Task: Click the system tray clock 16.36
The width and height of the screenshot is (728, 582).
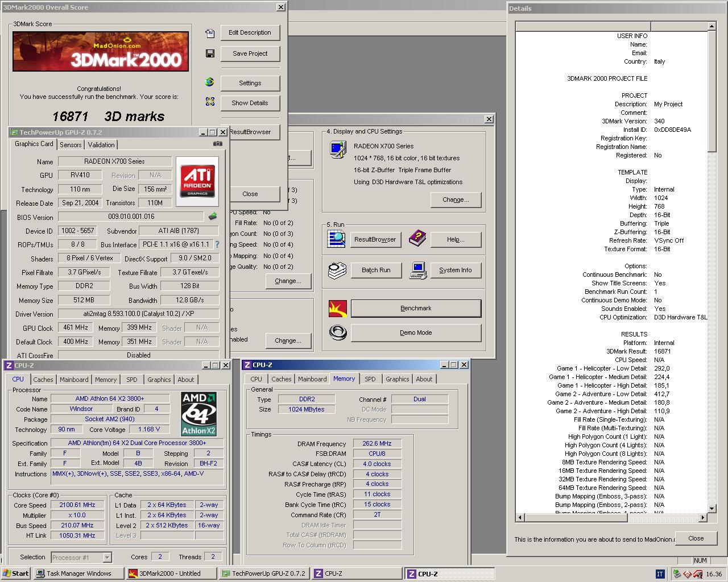Action: (714, 574)
